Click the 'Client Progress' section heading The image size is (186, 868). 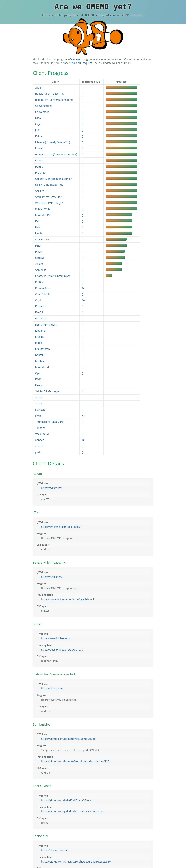coord(51,73)
